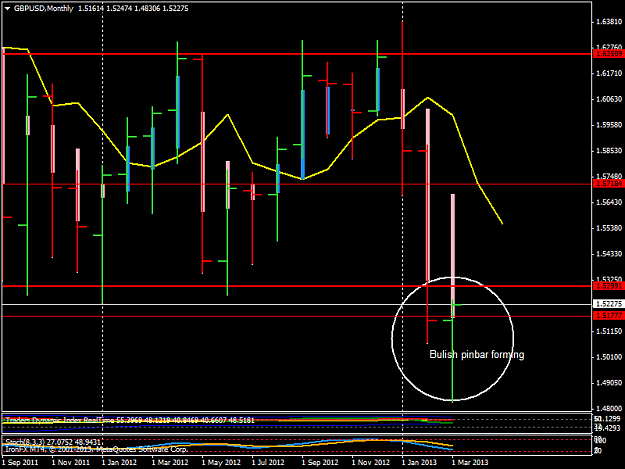The height and width of the screenshot is (469, 625).
Task: Click the 1.56430 price scale value
Action: click(x=609, y=202)
